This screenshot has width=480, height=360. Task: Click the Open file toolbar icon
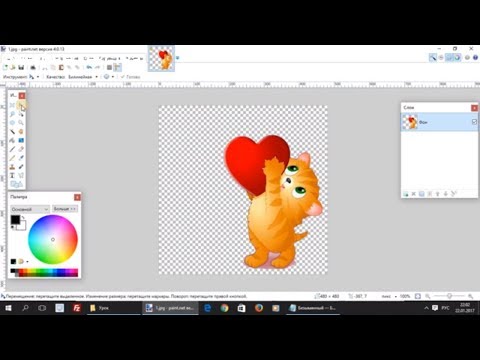tap(13, 67)
